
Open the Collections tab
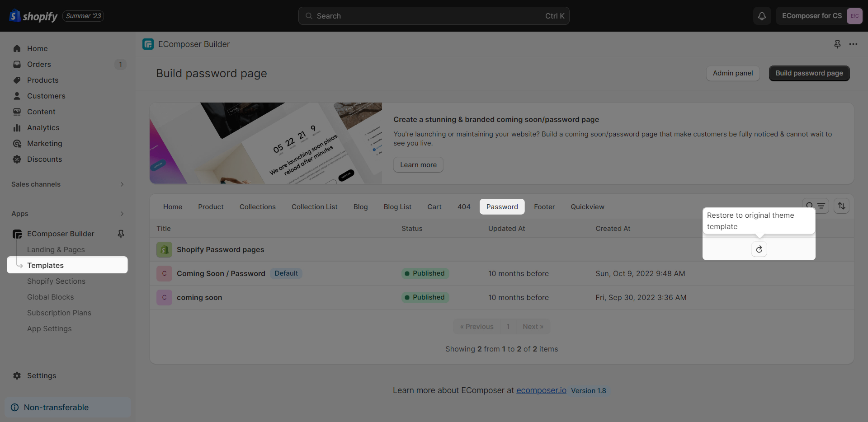[258, 206]
